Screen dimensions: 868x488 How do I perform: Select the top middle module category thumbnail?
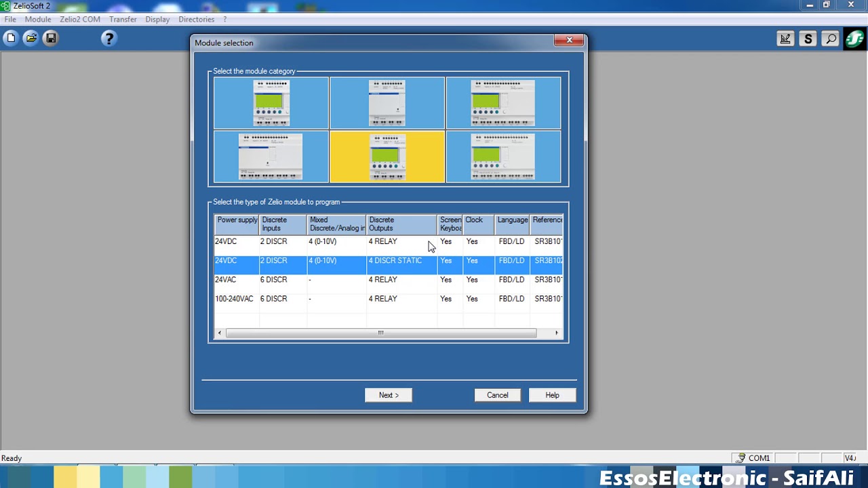pyautogui.click(x=387, y=103)
